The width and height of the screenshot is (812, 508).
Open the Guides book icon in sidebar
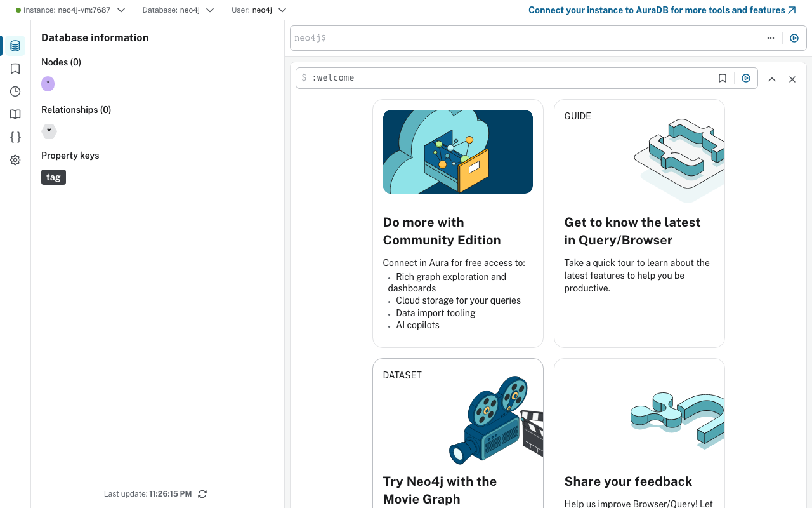click(15, 114)
